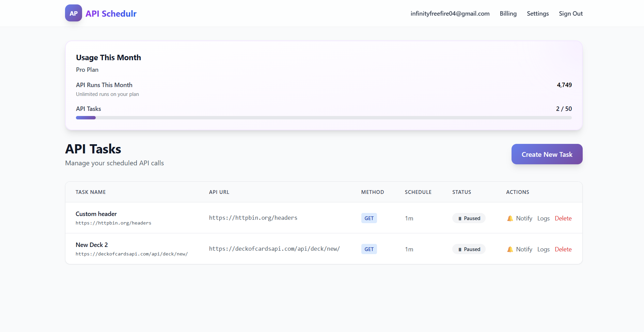Click the API Tasks usage progress bar
The width and height of the screenshot is (644, 332).
click(324, 118)
